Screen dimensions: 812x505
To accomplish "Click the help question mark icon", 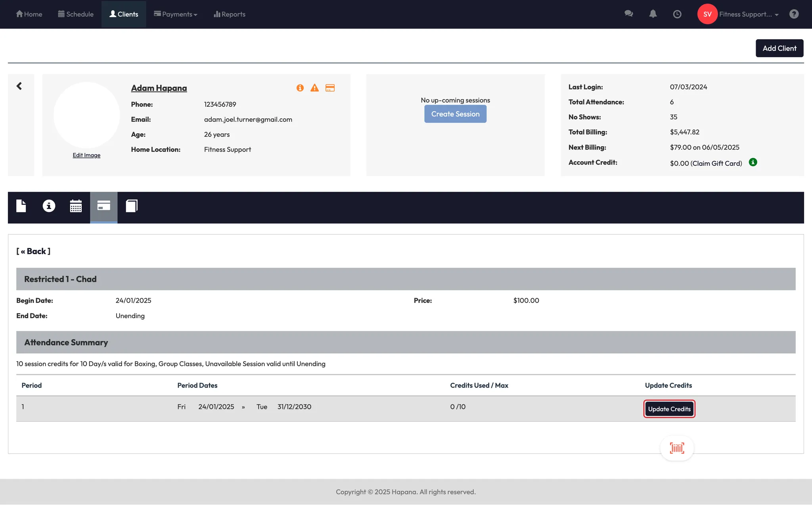I will (794, 14).
